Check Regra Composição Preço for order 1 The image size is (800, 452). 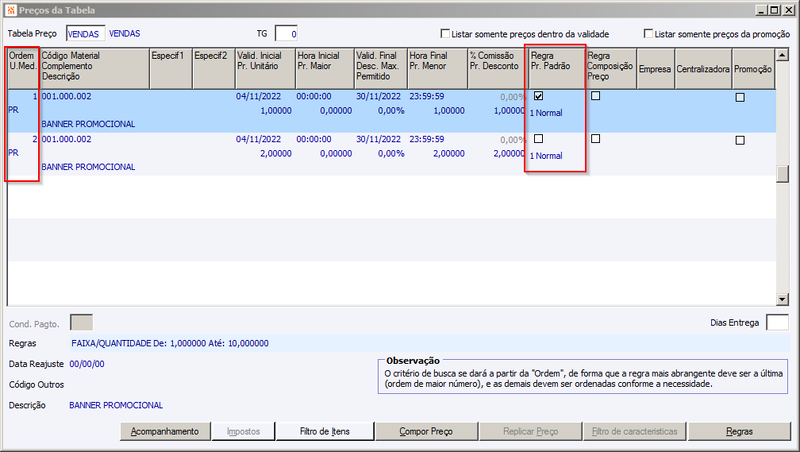point(595,96)
